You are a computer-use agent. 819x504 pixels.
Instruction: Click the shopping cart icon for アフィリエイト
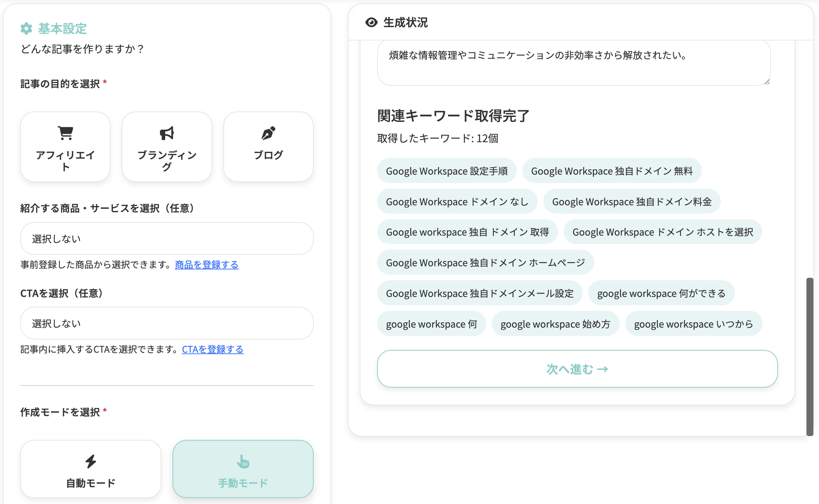[66, 133]
